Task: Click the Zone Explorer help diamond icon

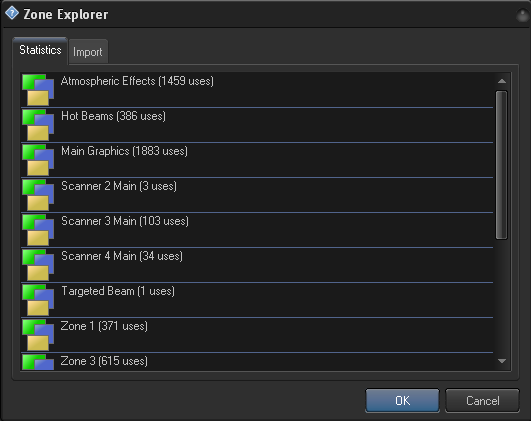Action: coord(12,14)
